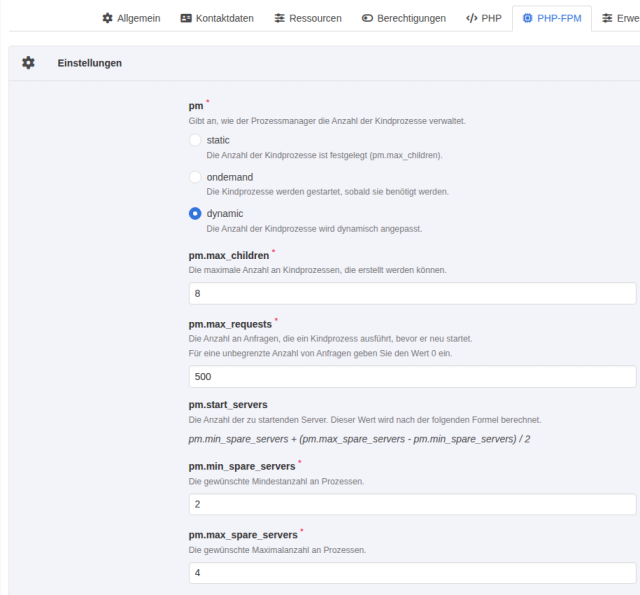Viewport: 640px width, 595px height.
Task: Click the static option description about pm.max_children
Action: click(x=324, y=155)
